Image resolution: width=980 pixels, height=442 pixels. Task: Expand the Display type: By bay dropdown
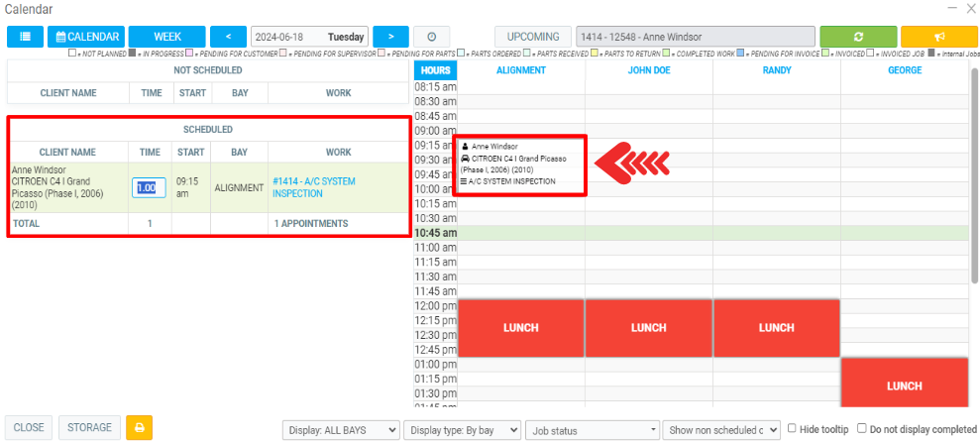point(463,430)
